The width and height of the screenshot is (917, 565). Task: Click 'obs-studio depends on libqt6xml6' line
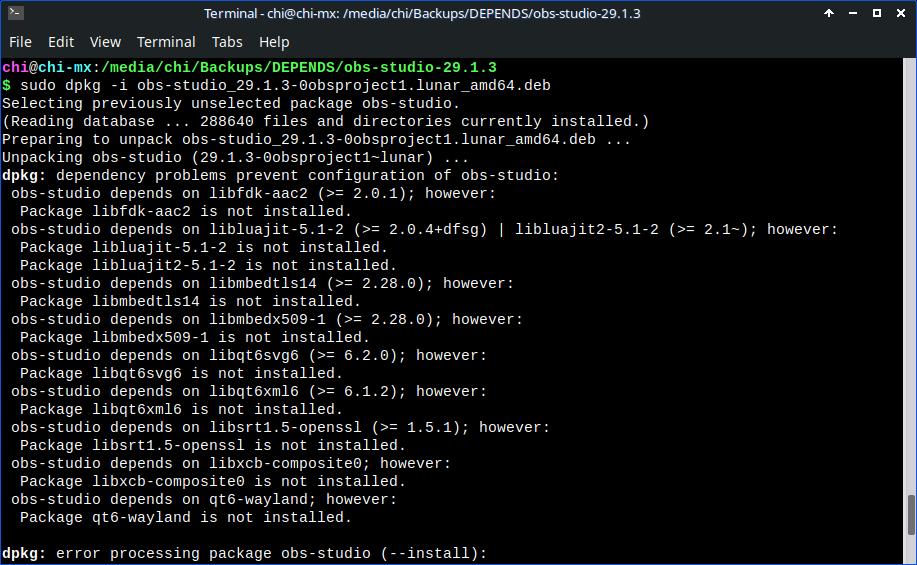(x=249, y=392)
